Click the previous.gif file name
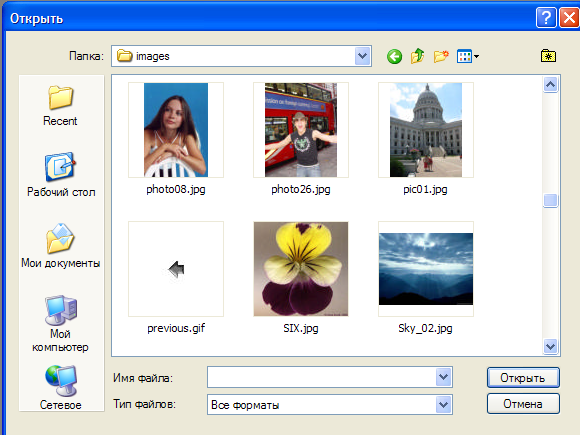Screen dimensions: 580x435 coord(176,328)
